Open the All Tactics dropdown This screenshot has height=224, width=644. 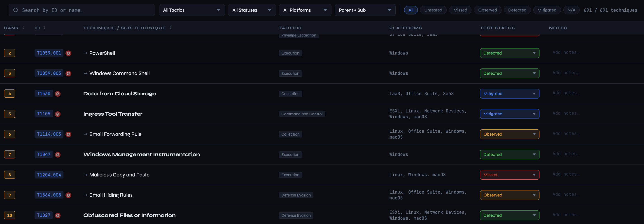tap(191, 10)
